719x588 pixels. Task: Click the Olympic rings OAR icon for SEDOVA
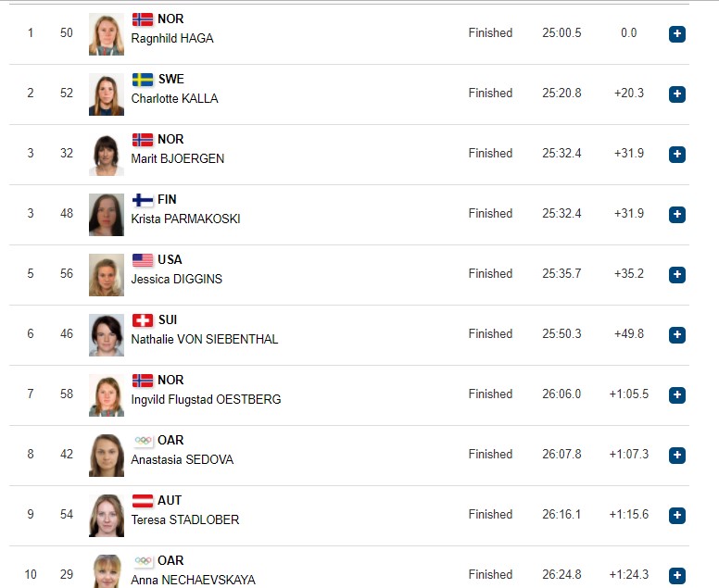click(x=143, y=441)
